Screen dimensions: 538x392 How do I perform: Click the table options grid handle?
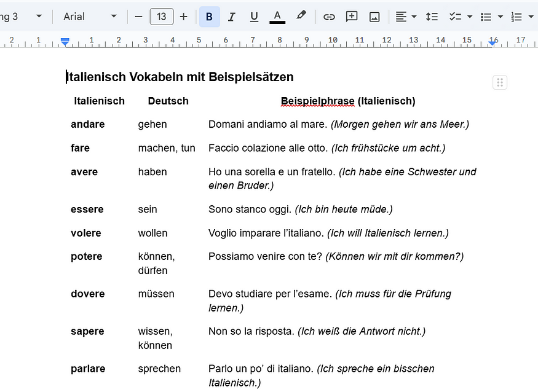point(500,82)
